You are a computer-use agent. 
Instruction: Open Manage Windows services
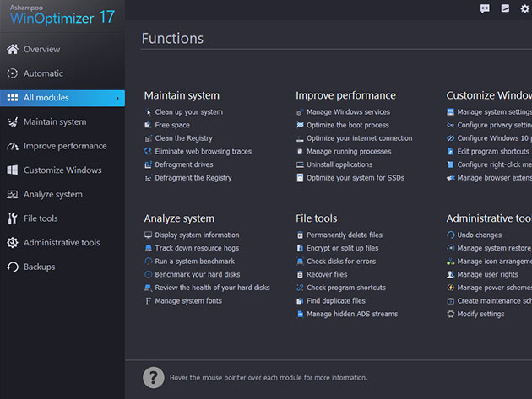348,112
